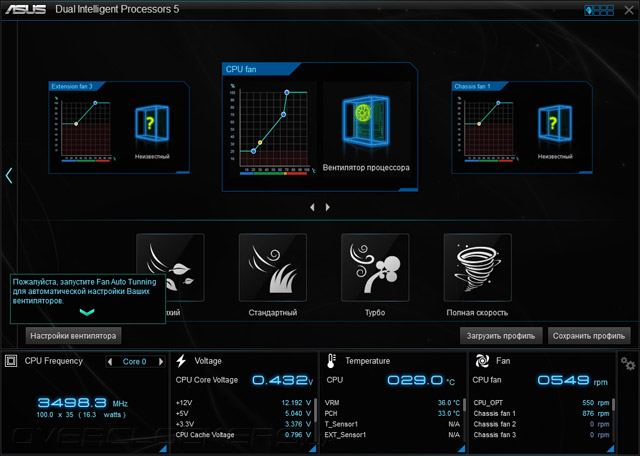Viewport: 640px width, 456px height.
Task: Click the 3498.3 MHz frequency value
Action: (82, 403)
